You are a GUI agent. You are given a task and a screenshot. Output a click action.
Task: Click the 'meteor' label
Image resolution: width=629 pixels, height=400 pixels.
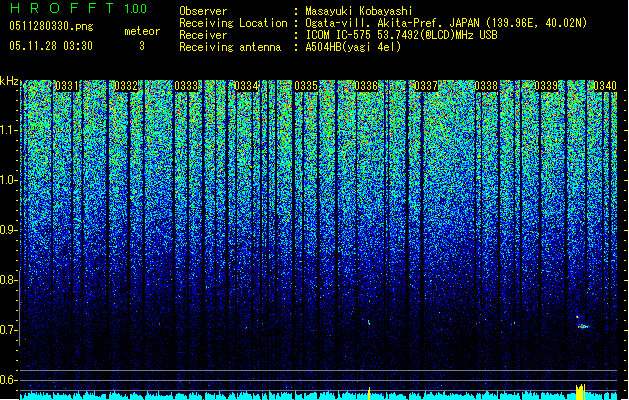142,31
